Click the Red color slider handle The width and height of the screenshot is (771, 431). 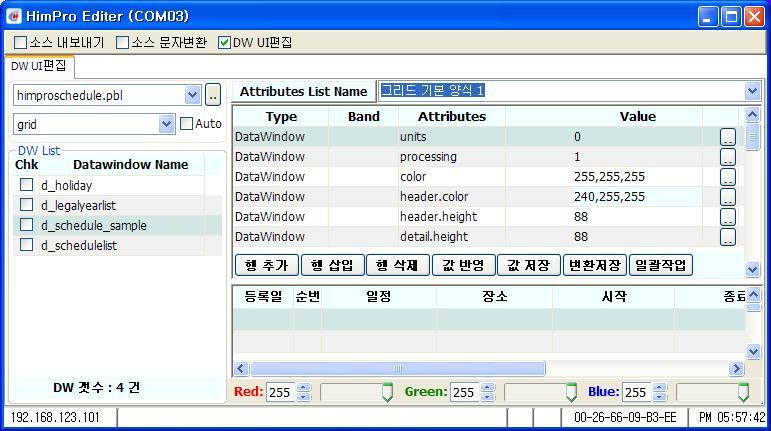tap(387, 392)
